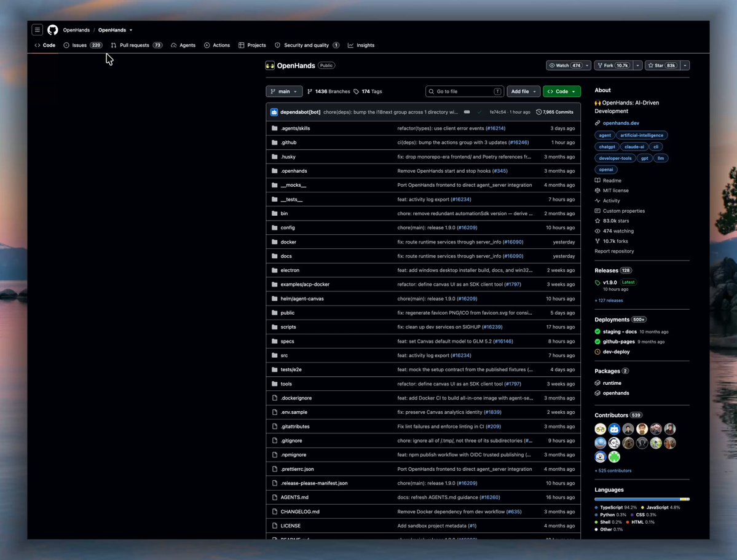Viewport: 737px width, 560px height.
Task: Click the file icon beside .gitignore
Action: pyautogui.click(x=275, y=441)
